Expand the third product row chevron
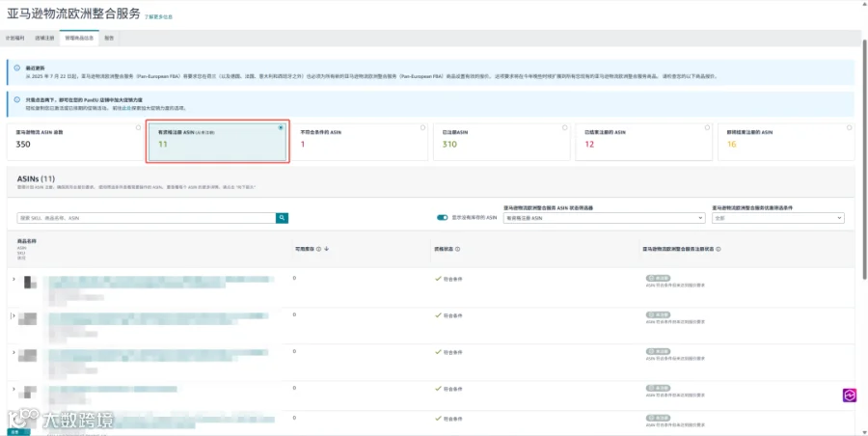 click(x=14, y=352)
